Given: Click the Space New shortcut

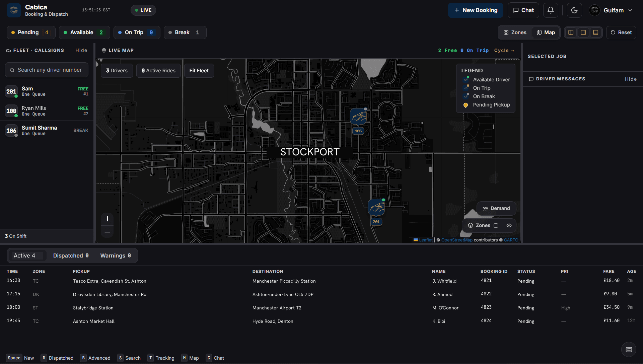Looking at the screenshot, I should [20, 358].
